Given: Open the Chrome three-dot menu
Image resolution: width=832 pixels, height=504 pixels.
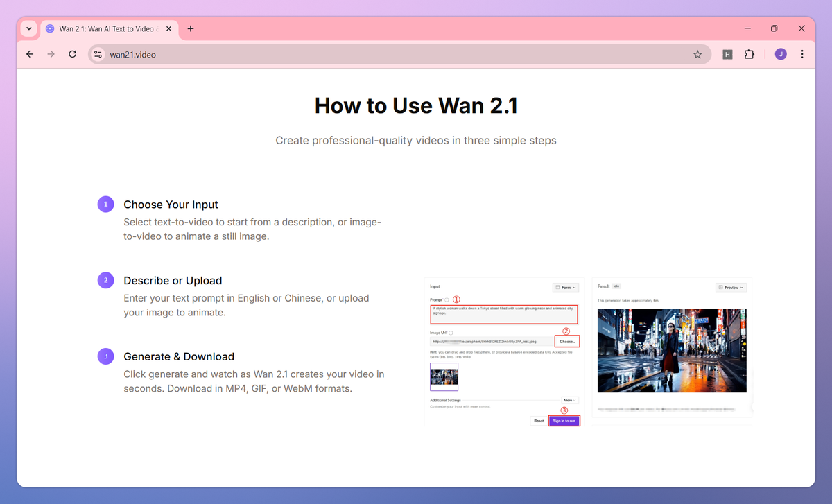Looking at the screenshot, I should (802, 54).
